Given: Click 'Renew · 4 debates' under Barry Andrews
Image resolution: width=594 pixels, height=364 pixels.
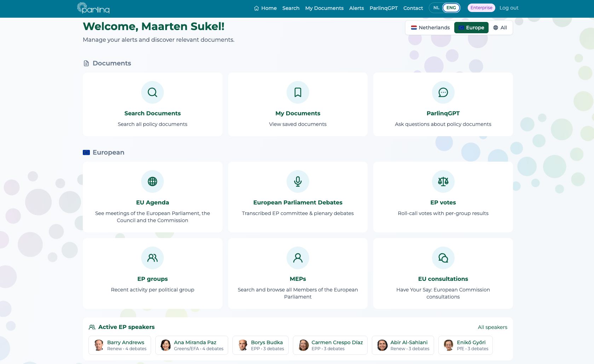Looking at the screenshot, I should click(x=127, y=349).
